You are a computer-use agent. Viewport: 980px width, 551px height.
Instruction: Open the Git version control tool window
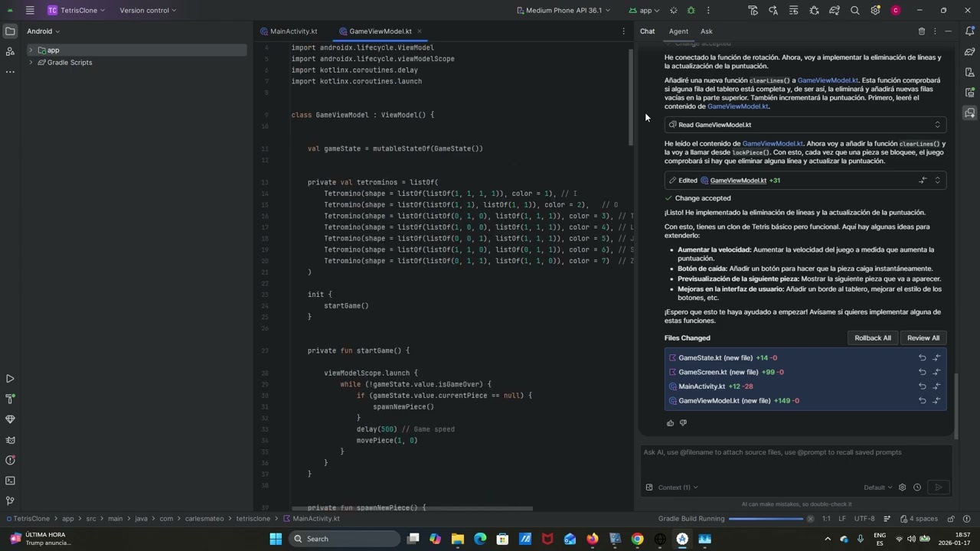coord(10,500)
